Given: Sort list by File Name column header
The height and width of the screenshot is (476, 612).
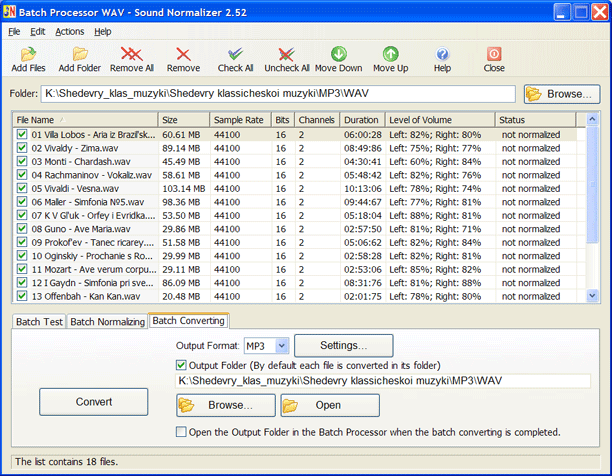Looking at the screenshot, I should 85,120.
